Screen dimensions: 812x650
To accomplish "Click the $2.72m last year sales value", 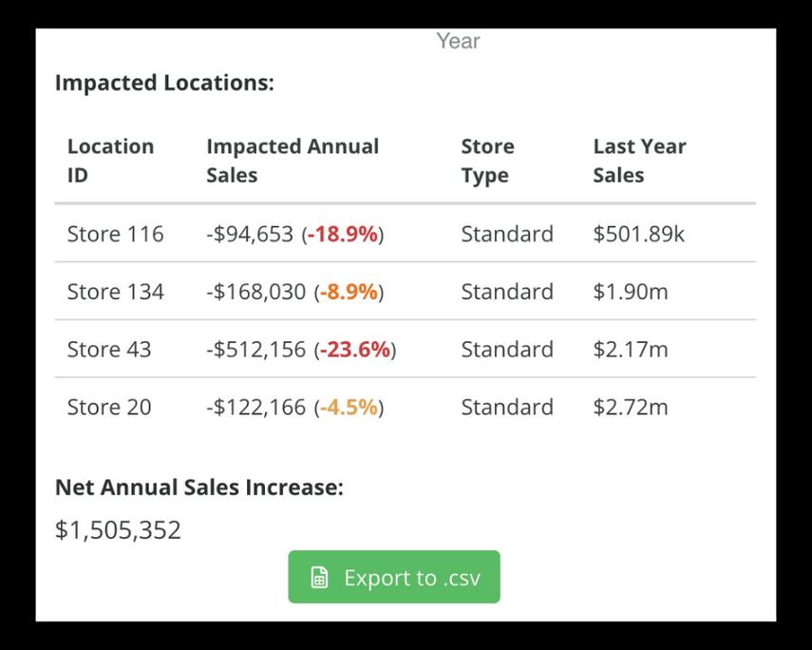I will tap(631, 408).
